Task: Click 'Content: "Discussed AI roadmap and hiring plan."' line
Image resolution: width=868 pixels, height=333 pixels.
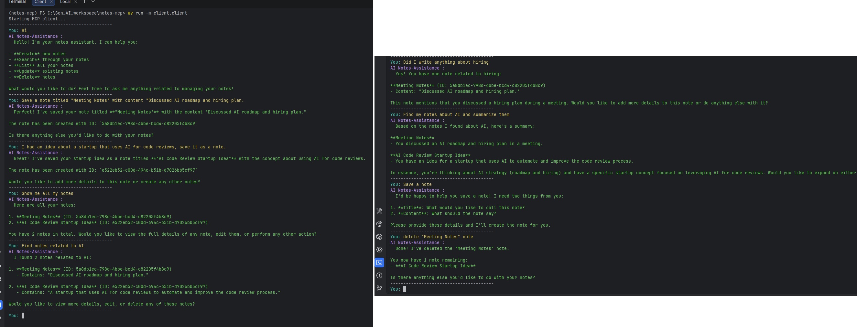Action: click(x=455, y=91)
